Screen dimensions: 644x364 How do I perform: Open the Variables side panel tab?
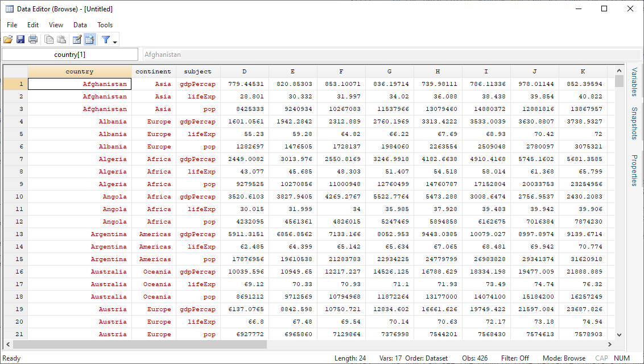634,82
